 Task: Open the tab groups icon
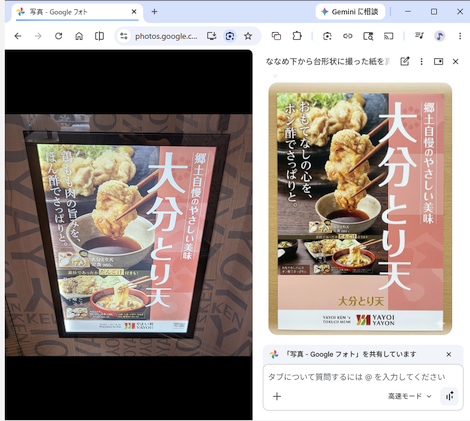point(276,36)
